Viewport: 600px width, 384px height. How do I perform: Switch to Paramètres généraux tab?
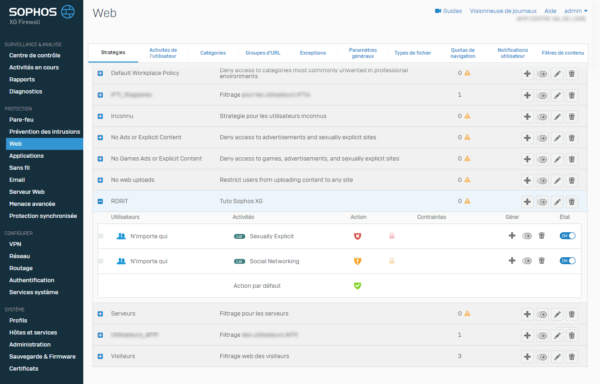point(363,53)
